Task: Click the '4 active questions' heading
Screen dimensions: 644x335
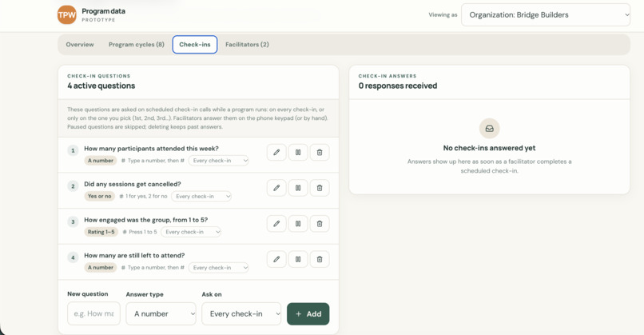Action: [x=101, y=86]
